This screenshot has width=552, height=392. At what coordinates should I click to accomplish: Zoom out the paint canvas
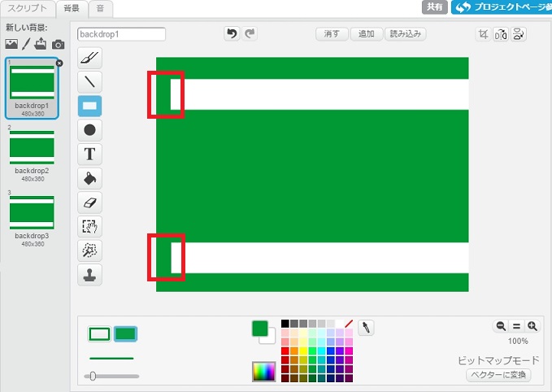pyautogui.click(x=501, y=326)
